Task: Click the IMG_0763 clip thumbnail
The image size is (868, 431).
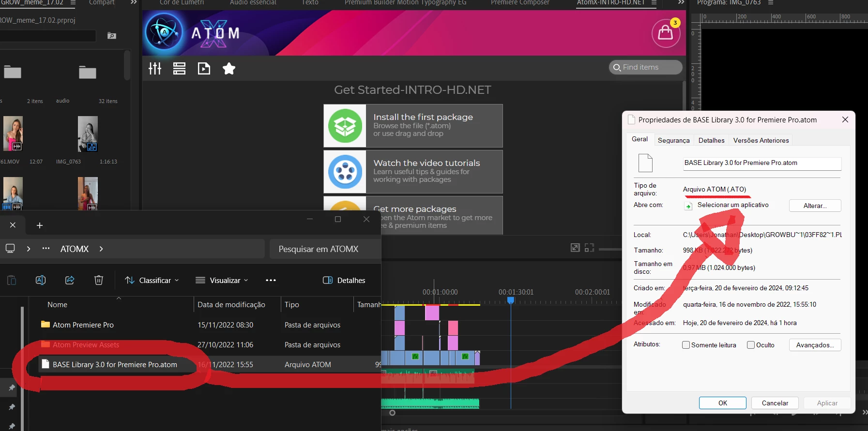Action: pos(88,134)
